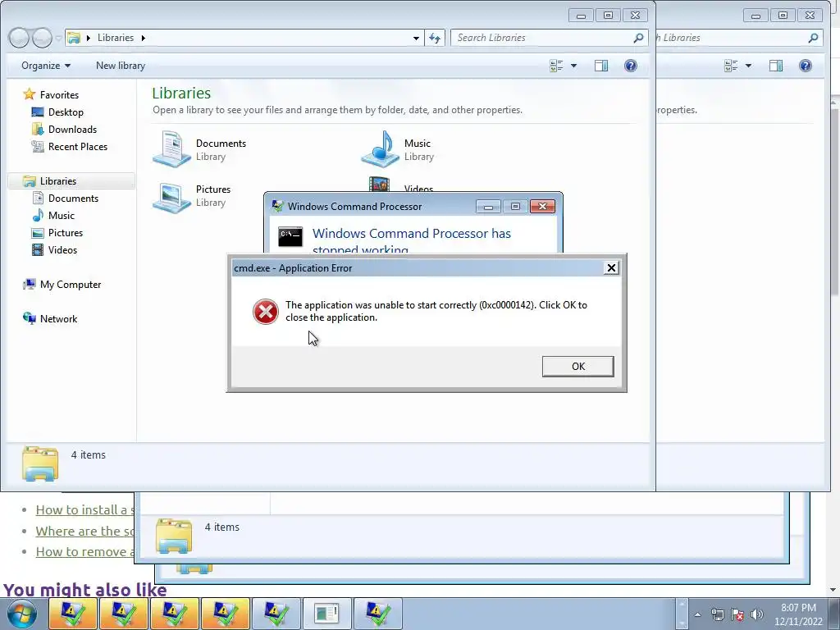Open view options dropdown arrow in front Explorer
This screenshot has width=840, height=630.
573,66
